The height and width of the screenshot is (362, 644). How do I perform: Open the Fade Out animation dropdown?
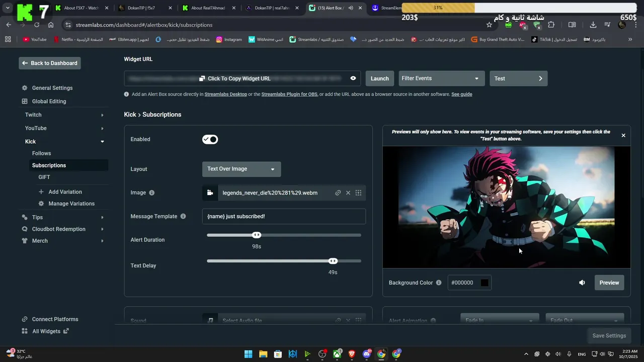[585, 320]
